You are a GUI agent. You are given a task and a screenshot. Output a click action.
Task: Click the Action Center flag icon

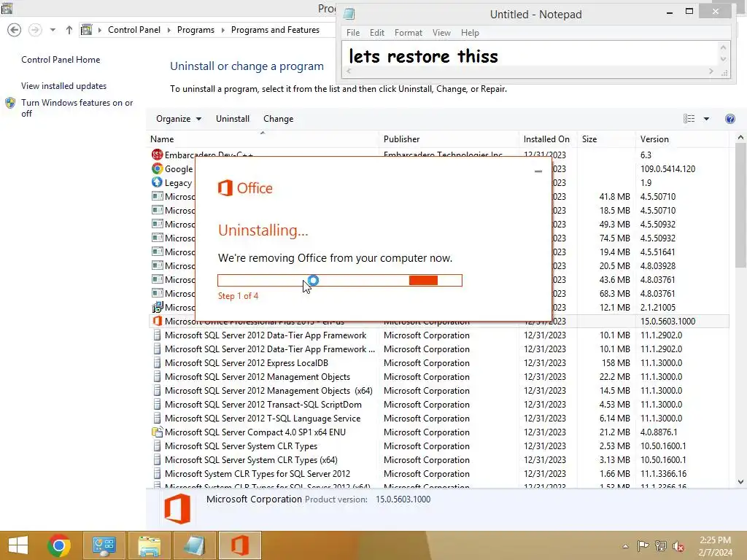click(643, 545)
